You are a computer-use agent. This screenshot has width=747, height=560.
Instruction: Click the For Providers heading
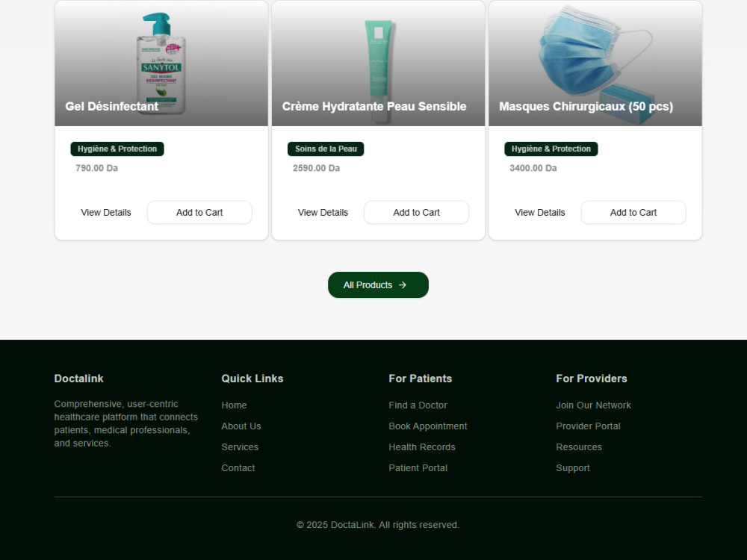(591, 379)
